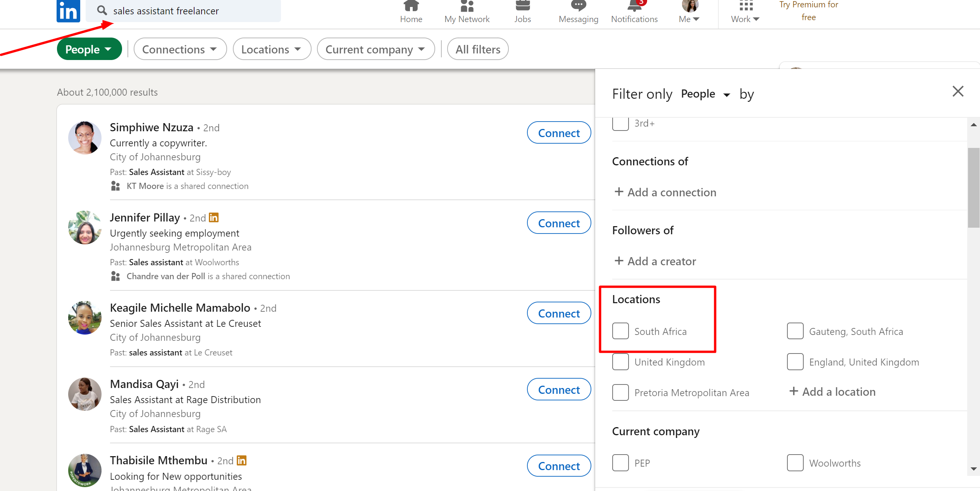This screenshot has width=980, height=491.
Task: Enable the Woolworths company checkbox
Action: 795,463
